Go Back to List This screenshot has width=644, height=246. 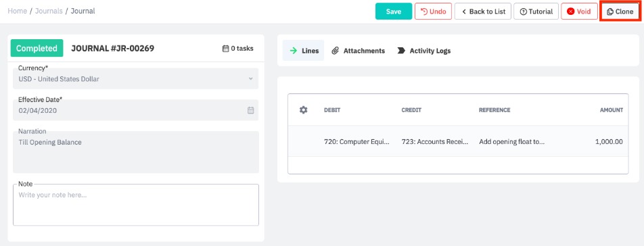pyautogui.click(x=483, y=11)
